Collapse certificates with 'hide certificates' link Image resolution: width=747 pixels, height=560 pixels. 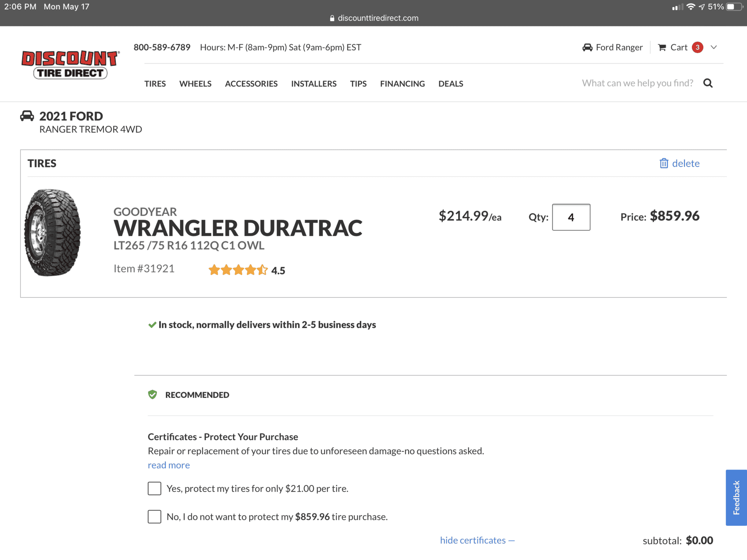point(477,540)
